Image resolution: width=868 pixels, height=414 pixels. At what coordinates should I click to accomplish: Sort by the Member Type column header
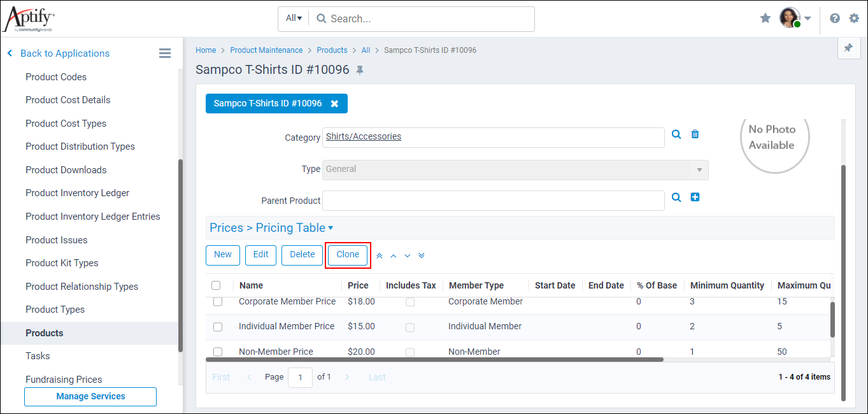point(476,285)
